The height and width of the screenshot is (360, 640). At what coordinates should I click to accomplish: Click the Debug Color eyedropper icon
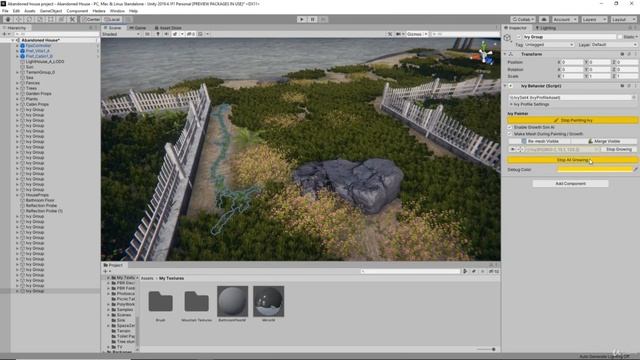click(x=635, y=169)
